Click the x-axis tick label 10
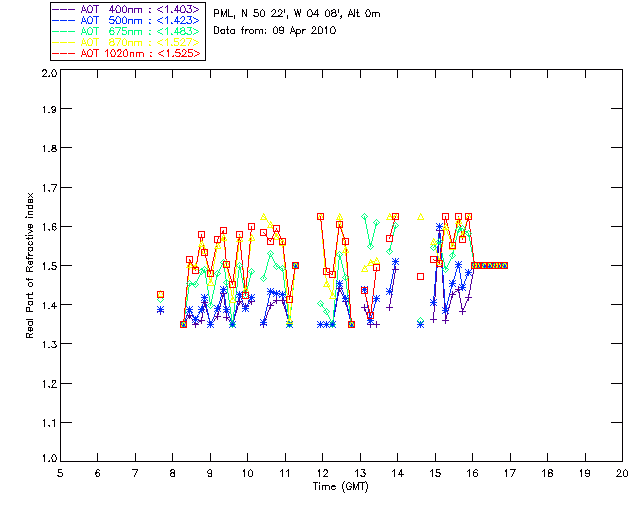The width and height of the screenshot is (640, 512). pyautogui.click(x=247, y=473)
